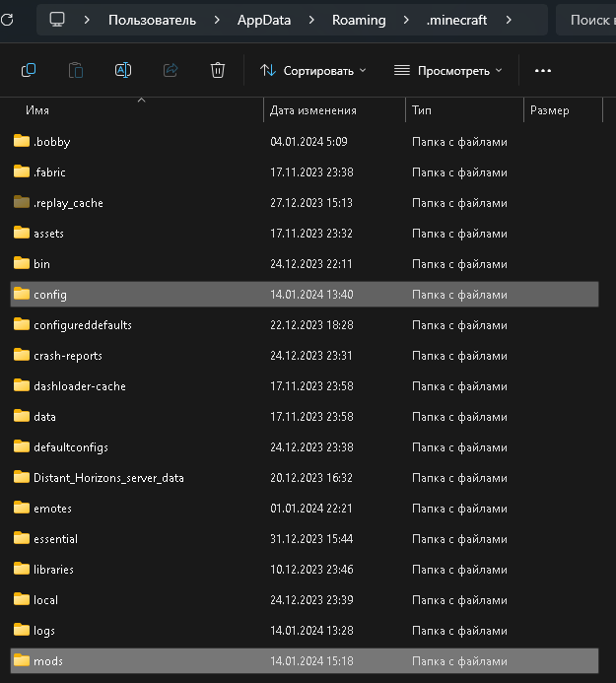Open the Сортировать dropdown
The image size is (616, 683).
tap(312, 71)
